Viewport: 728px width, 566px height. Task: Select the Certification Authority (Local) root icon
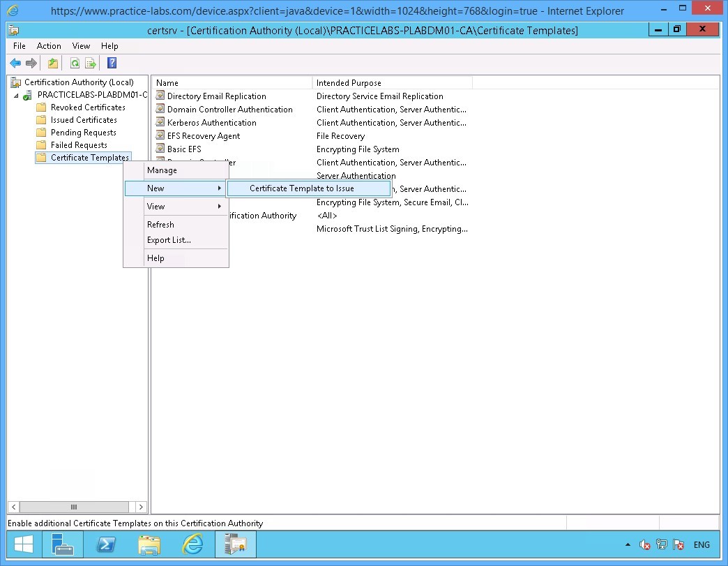coord(15,82)
